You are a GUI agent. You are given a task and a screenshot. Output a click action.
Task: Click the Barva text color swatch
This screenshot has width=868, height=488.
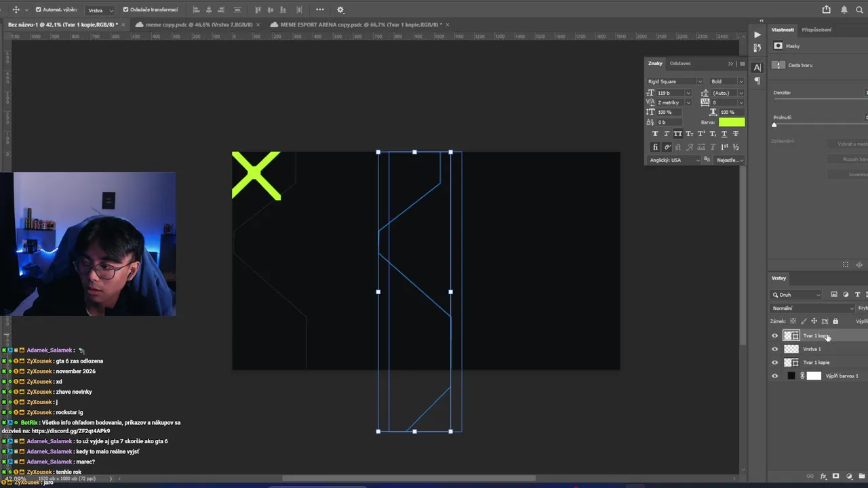point(732,122)
